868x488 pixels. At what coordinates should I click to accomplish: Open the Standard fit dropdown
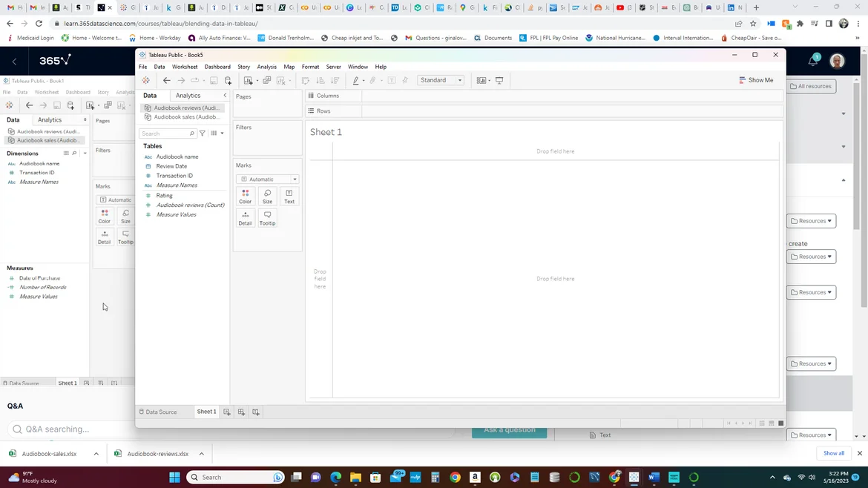441,80
